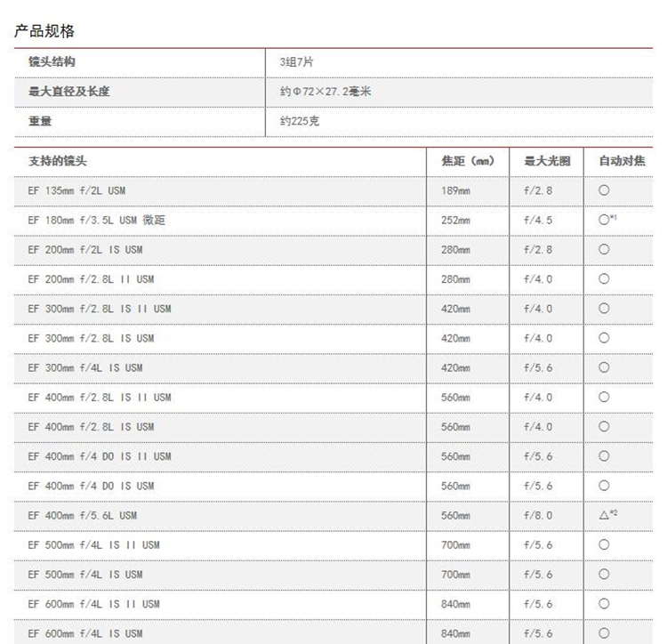Screen dimensions: 667x644
Task: Select the 189mm focal length cell
Action: click(x=455, y=190)
